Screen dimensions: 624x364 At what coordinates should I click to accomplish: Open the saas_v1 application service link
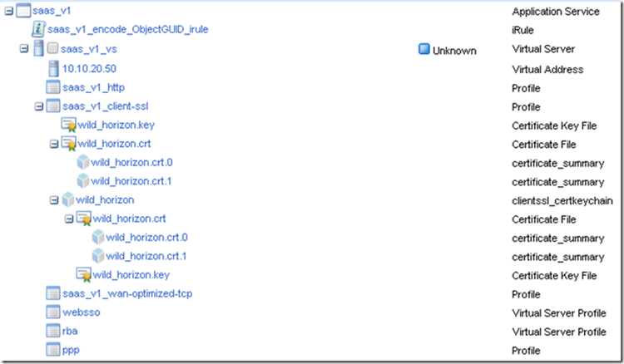pos(52,11)
